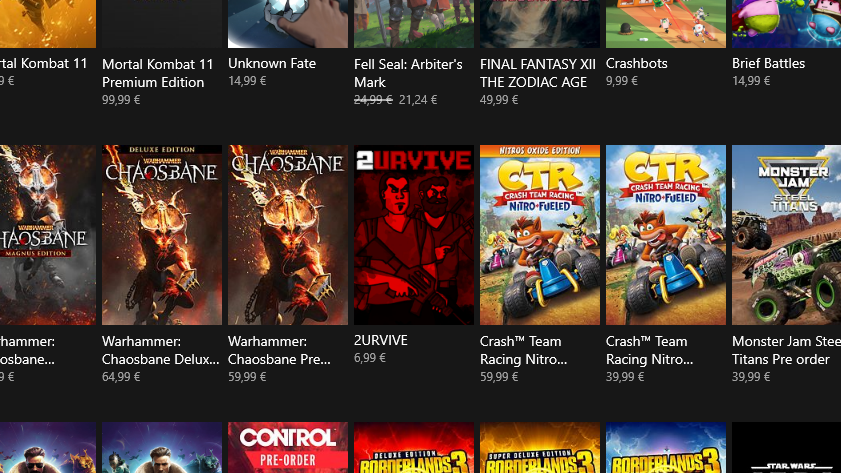Viewport: 841px width, 473px height.
Task: Click the Crashbots title text
Action: coord(637,63)
